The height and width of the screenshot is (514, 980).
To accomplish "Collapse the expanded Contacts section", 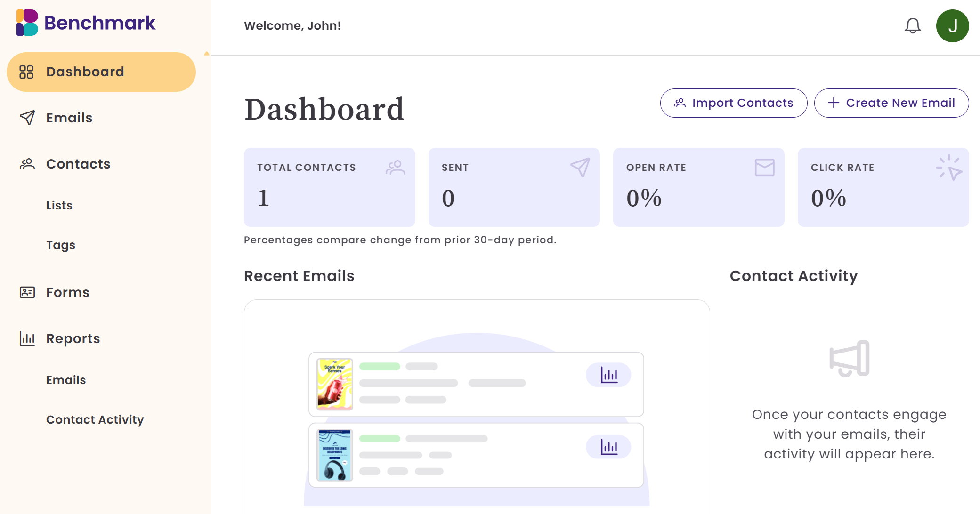I will point(78,164).
